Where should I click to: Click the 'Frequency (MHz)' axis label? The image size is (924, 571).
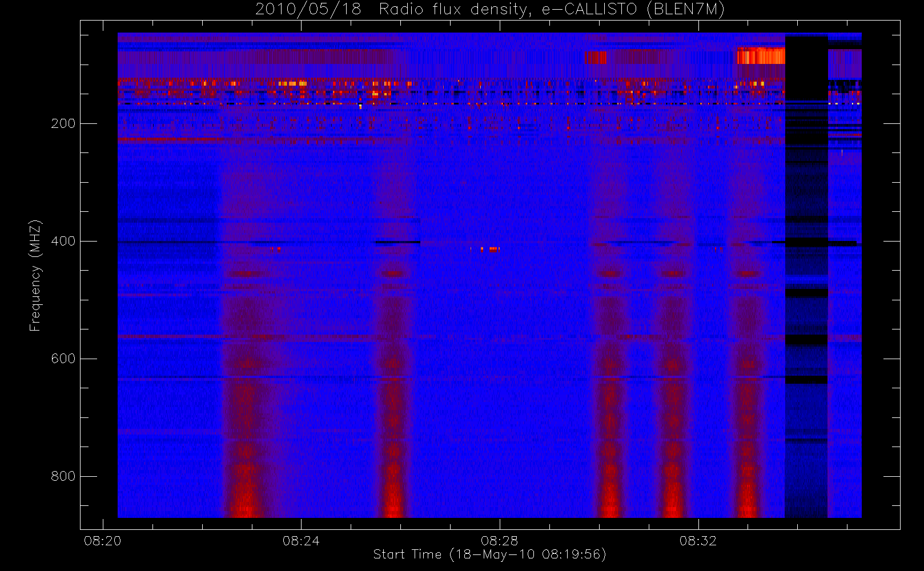[x=35, y=275]
